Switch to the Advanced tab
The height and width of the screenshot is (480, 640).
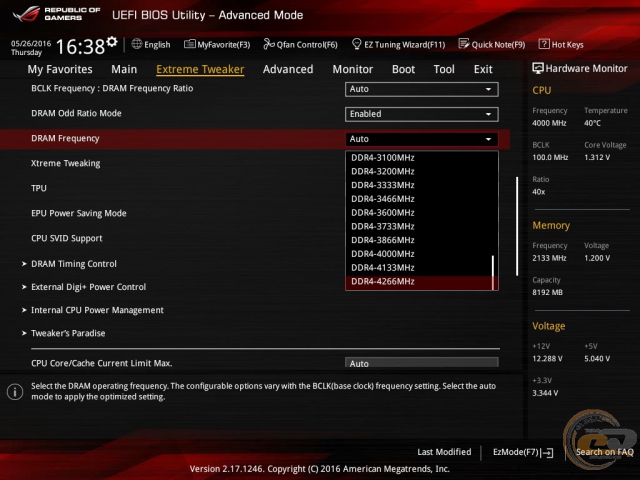(288, 69)
